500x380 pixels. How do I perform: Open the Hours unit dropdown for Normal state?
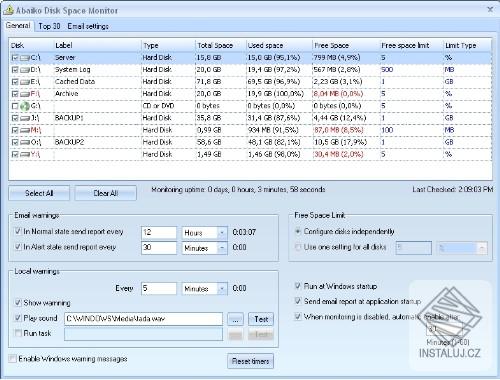[222, 233]
